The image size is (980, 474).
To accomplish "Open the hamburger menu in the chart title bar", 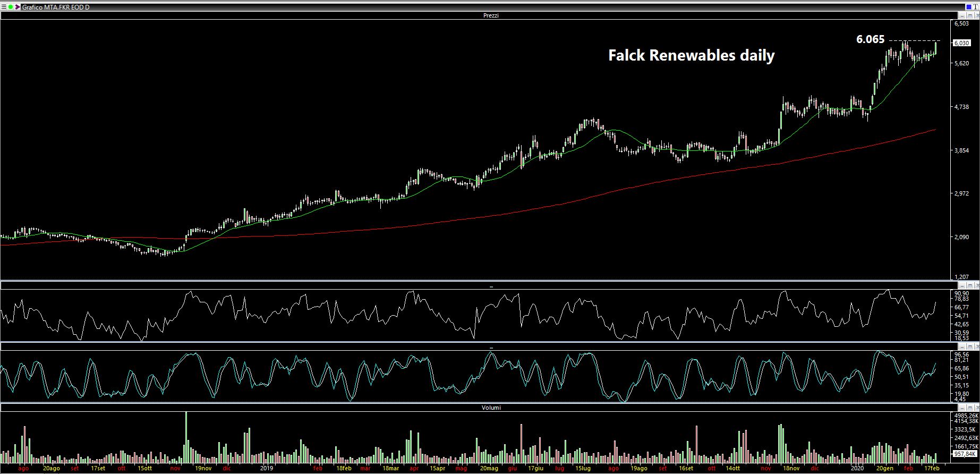I will click(4, 7).
